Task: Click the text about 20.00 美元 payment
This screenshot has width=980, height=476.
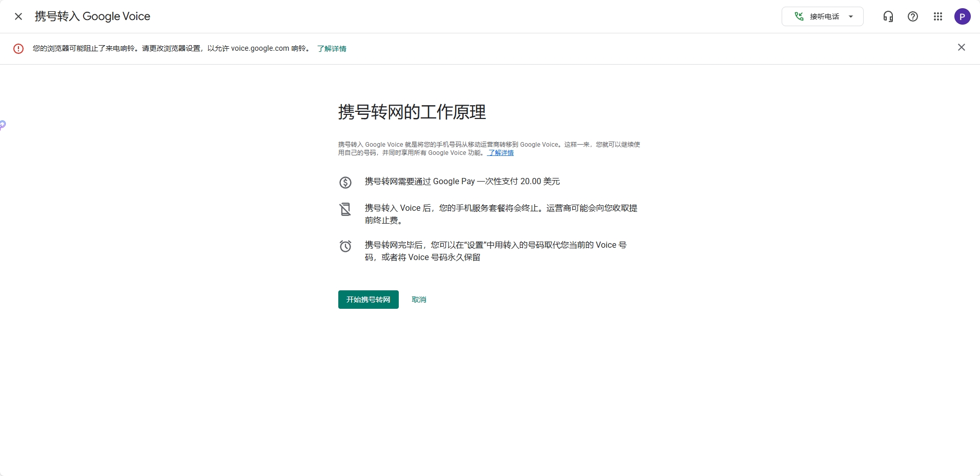Action: tap(462, 182)
